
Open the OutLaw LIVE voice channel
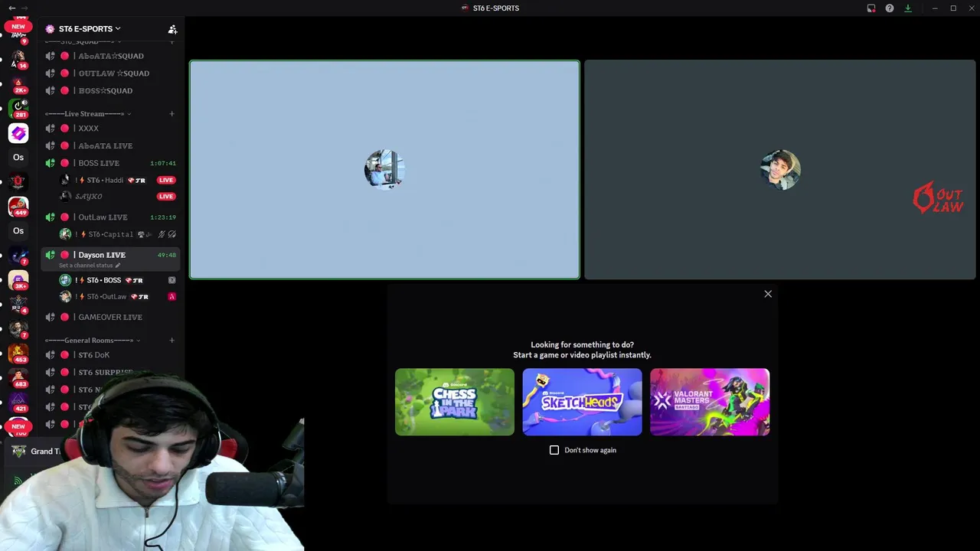110,217
